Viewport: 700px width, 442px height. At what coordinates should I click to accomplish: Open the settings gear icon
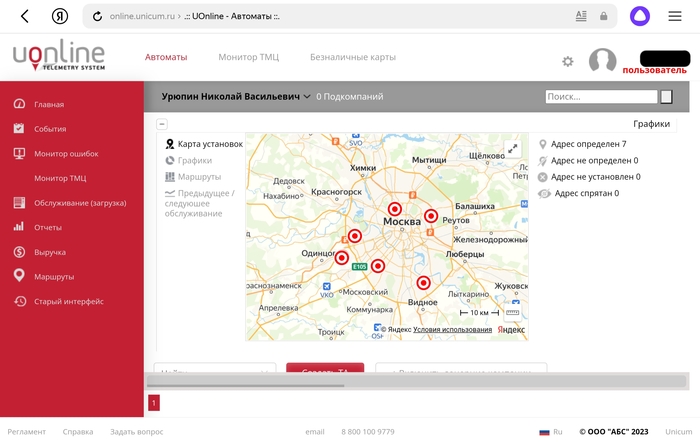(x=568, y=62)
